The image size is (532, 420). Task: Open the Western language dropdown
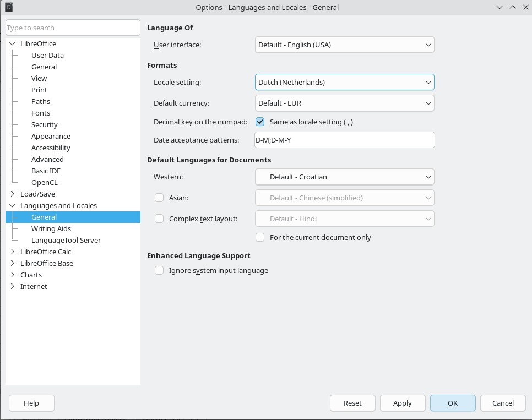pyautogui.click(x=344, y=177)
